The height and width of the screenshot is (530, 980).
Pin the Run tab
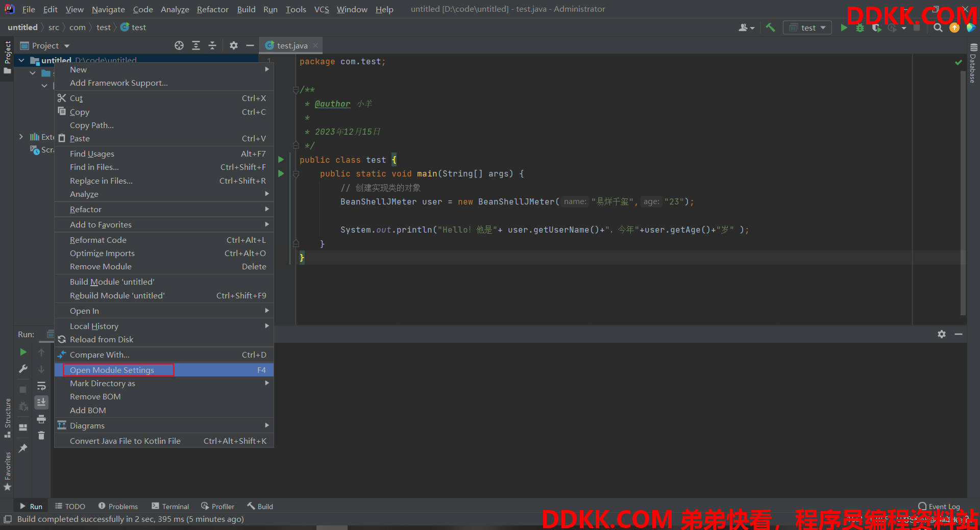tap(23, 448)
